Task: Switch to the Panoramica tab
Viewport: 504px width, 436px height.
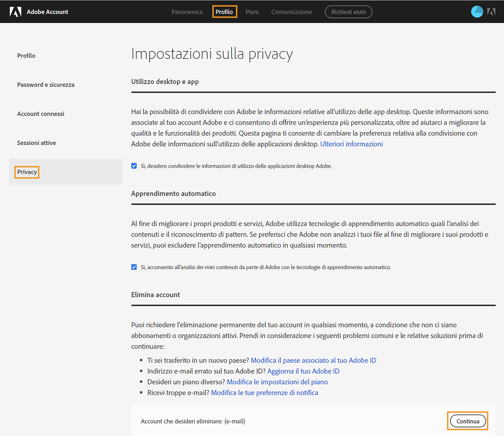Action: tap(187, 12)
